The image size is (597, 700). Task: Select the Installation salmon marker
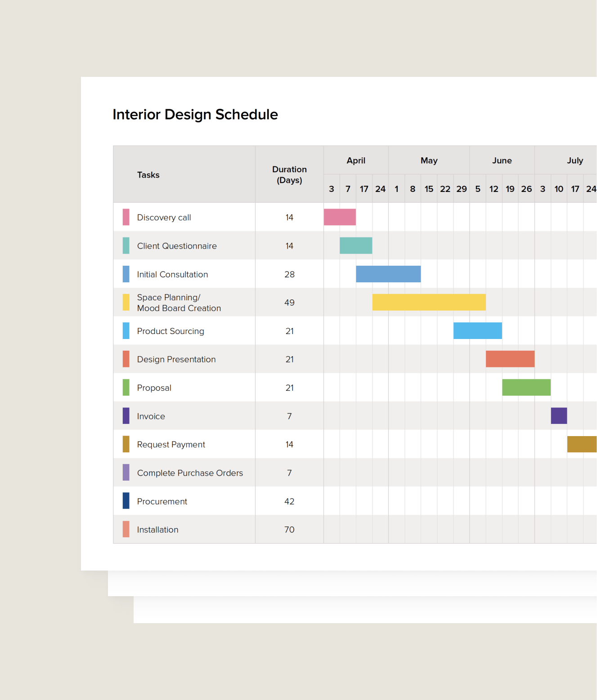click(x=126, y=529)
